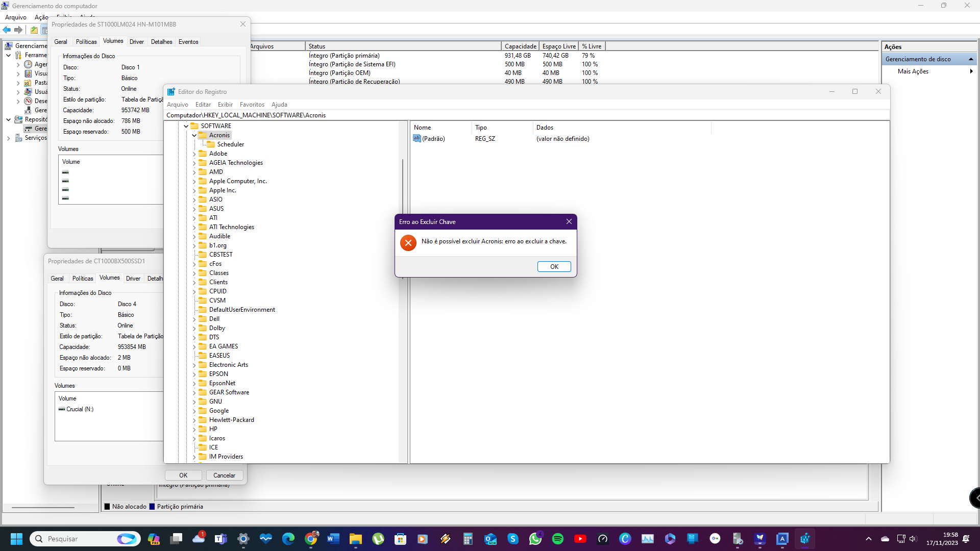This screenshot has height=551, width=980.
Task: Open Microsoft Edge from taskbar
Action: pyautogui.click(x=288, y=539)
